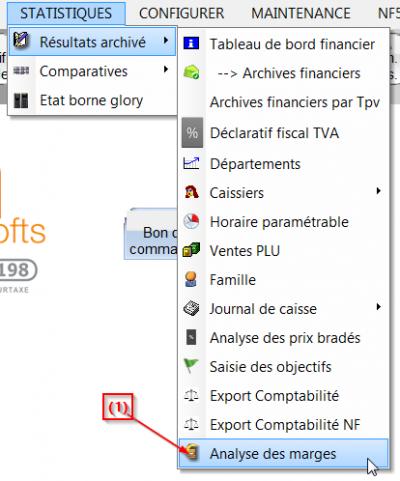Expand the Journal de caisse submenu arrow
The image size is (400, 481).
378,307
